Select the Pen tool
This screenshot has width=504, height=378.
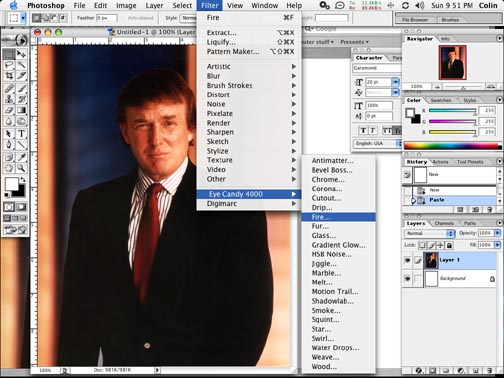click(9, 145)
